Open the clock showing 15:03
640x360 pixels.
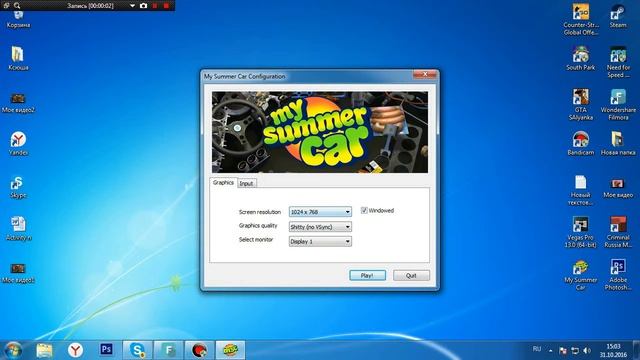(613, 351)
